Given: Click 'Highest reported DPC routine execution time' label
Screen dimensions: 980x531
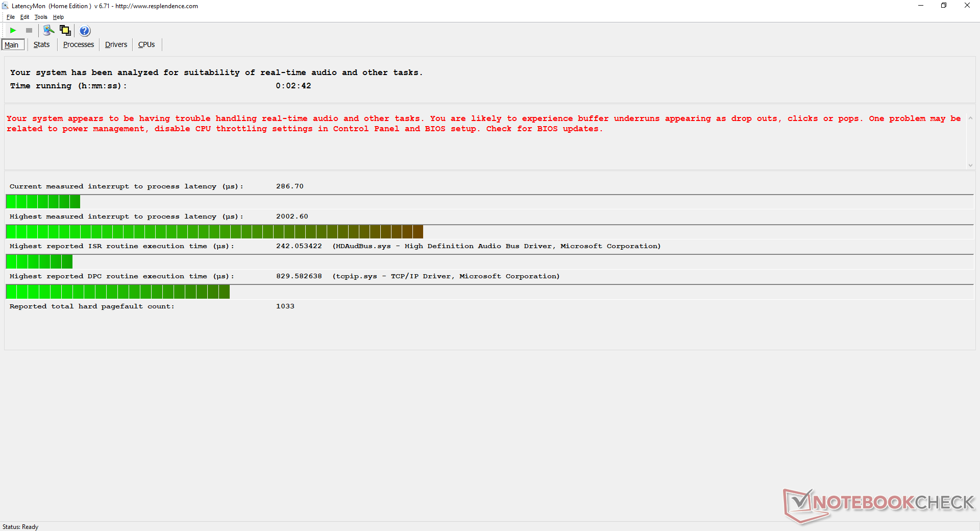Looking at the screenshot, I should click(122, 276).
